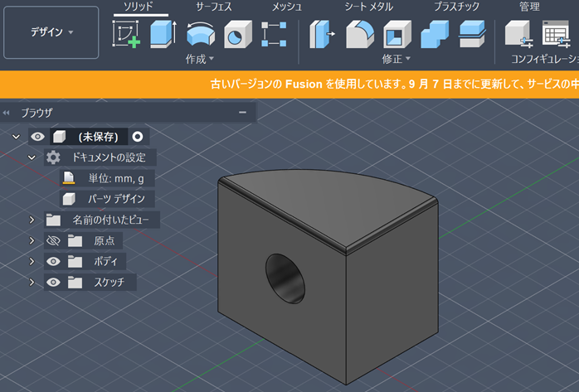Select the Revolve tool
The image size is (579, 392).
(201, 34)
